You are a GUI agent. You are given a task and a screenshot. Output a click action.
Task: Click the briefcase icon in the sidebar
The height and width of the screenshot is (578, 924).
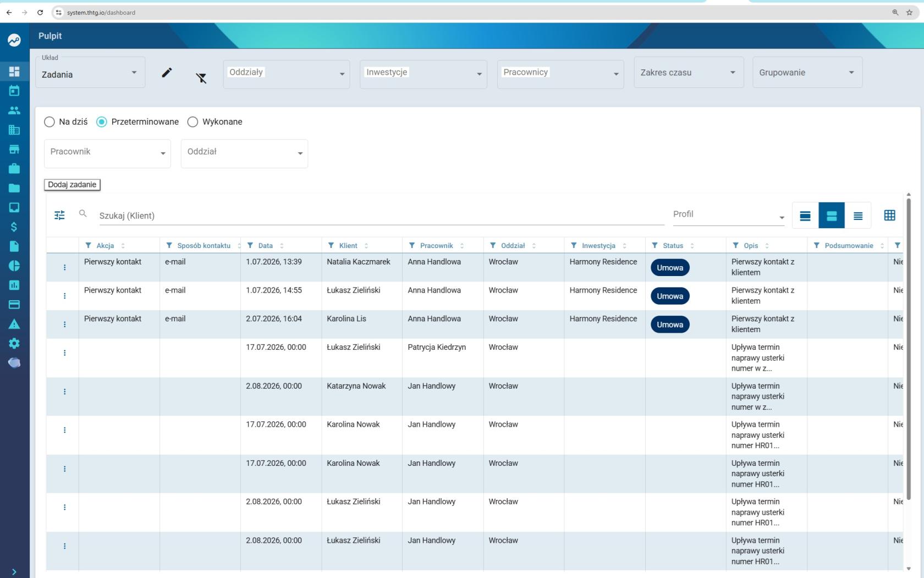[14, 168]
